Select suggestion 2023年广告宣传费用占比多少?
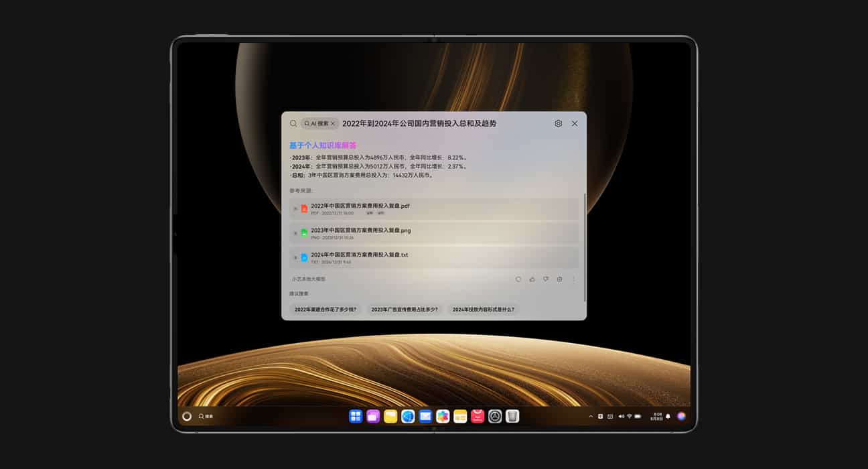Viewport: 868px width, 469px height. [405, 310]
